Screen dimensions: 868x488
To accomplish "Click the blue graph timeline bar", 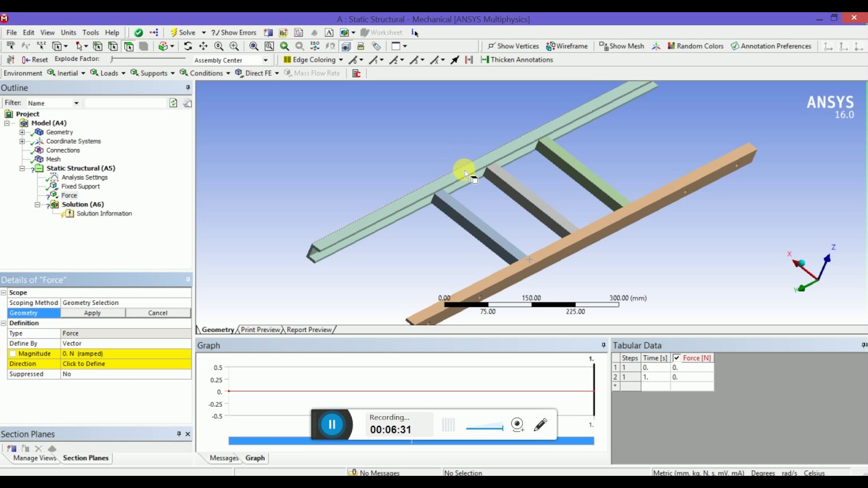I will [x=411, y=441].
